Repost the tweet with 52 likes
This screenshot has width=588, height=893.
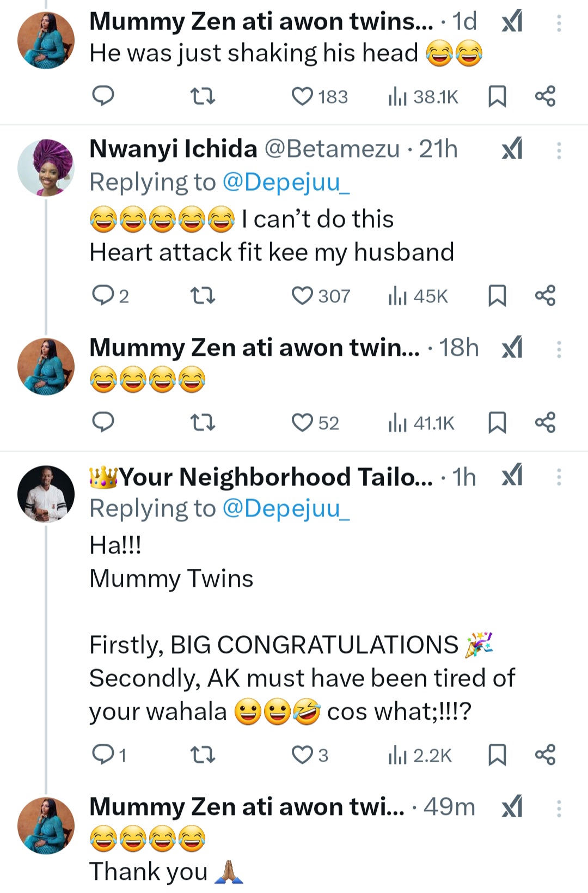(203, 423)
